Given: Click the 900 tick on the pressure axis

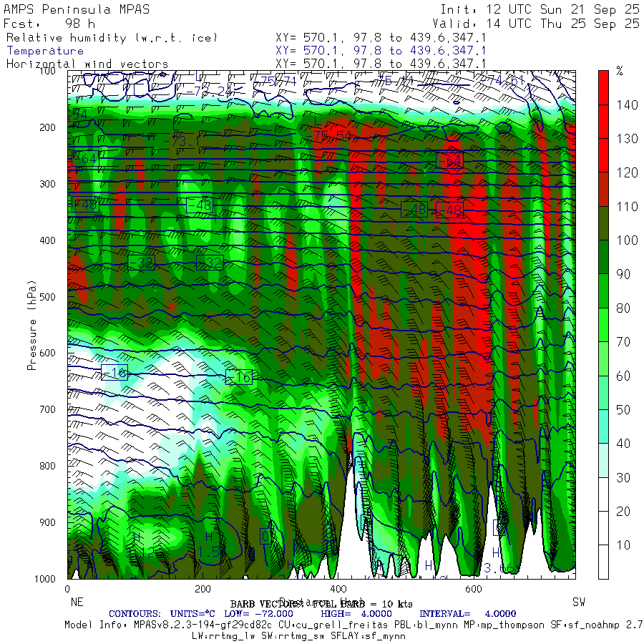Looking at the screenshot, I should coord(47,522).
